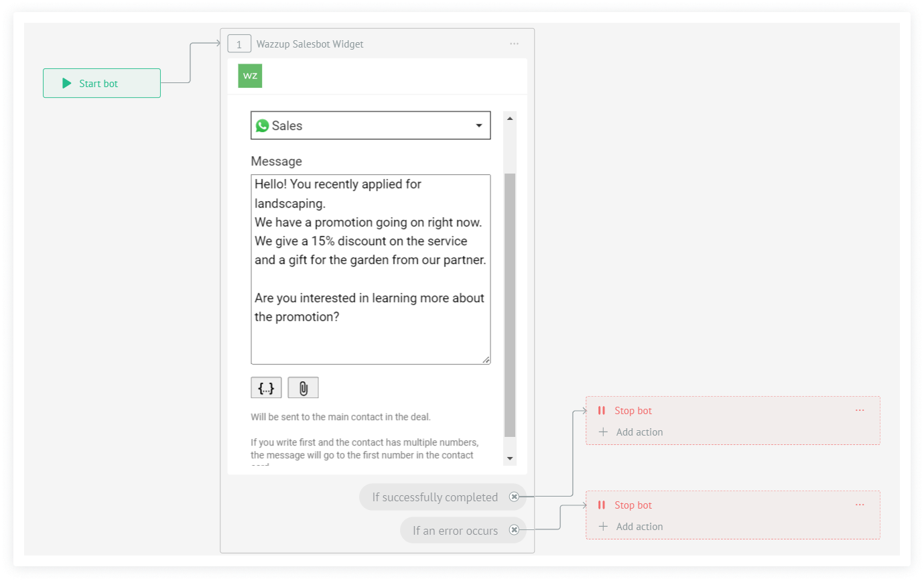Image resolution: width=924 pixels, height=581 pixels.
Task: Click the pause icon of upper Stop bot
Action: (x=602, y=411)
